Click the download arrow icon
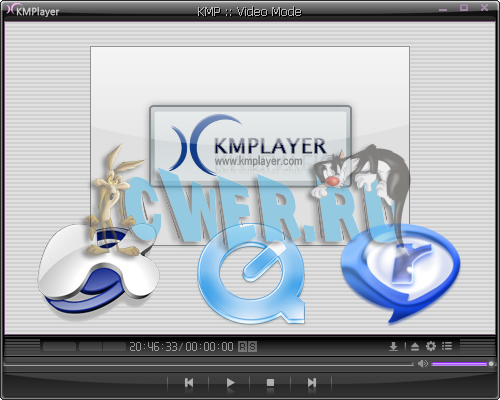500x400 pixels. [393, 347]
